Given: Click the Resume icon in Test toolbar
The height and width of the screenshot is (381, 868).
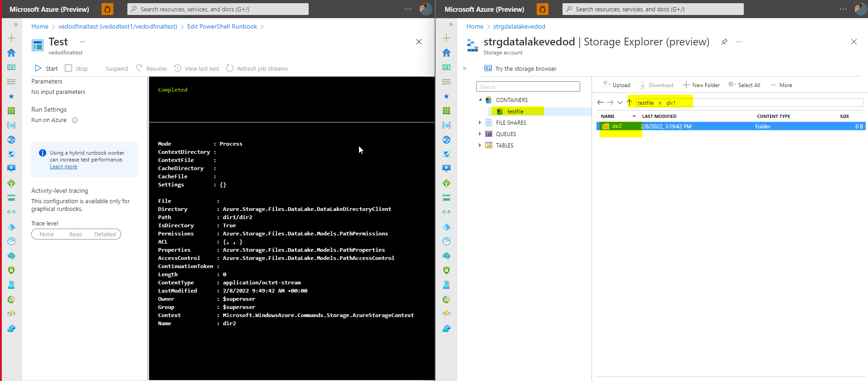Looking at the screenshot, I should pos(139,68).
